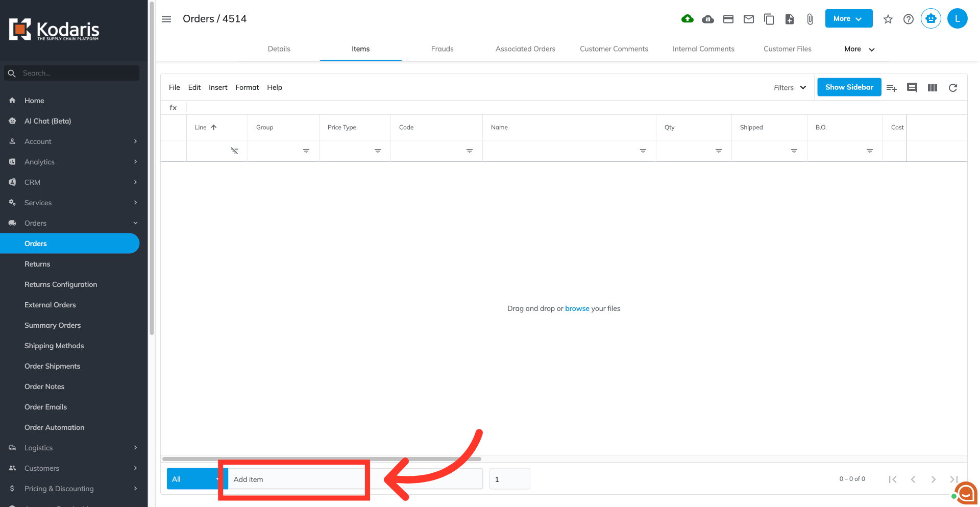Open filter for B.O. column
980x507 pixels.
click(870, 151)
